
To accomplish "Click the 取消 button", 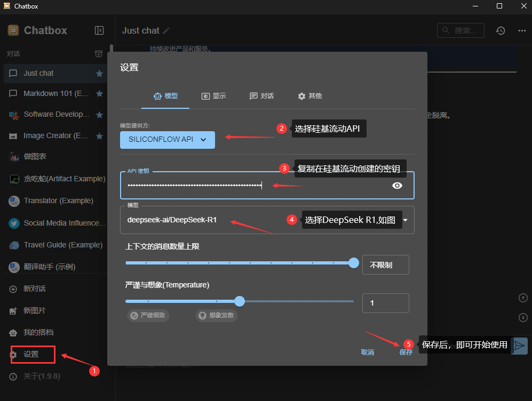I will click(x=368, y=352).
